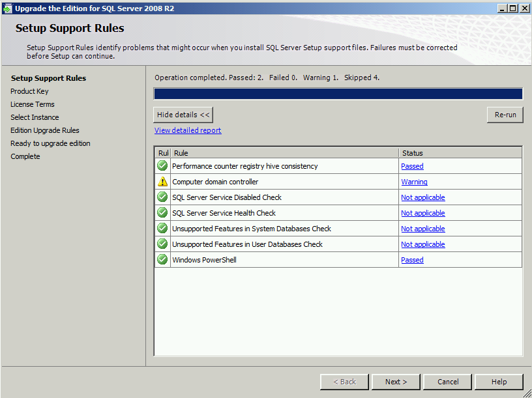Click the setup icon in title bar
The width and height of the screenshot is (532, 398).
point(7,8)
